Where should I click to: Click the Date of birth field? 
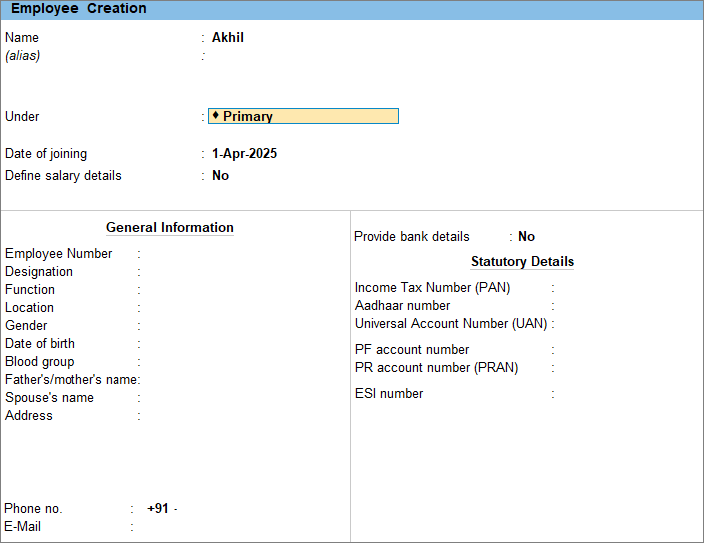(200, 344)
